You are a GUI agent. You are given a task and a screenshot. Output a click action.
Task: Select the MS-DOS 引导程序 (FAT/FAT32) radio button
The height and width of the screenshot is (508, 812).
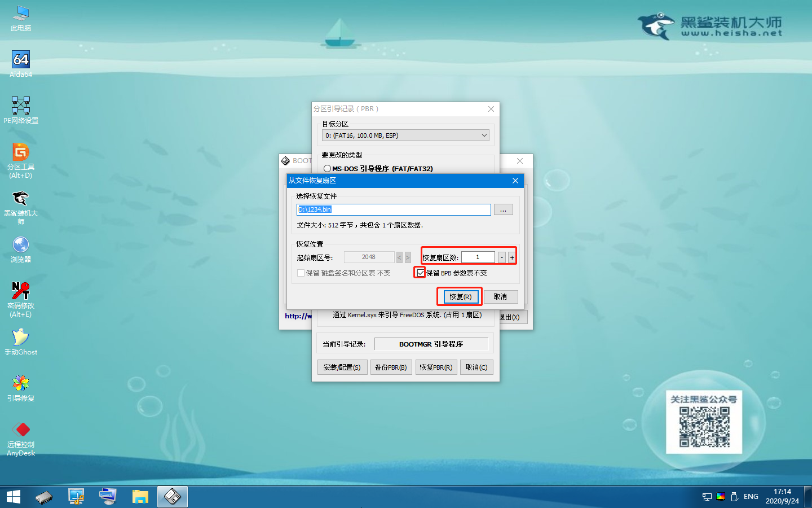pyautogui.click(x=327, y=168)
